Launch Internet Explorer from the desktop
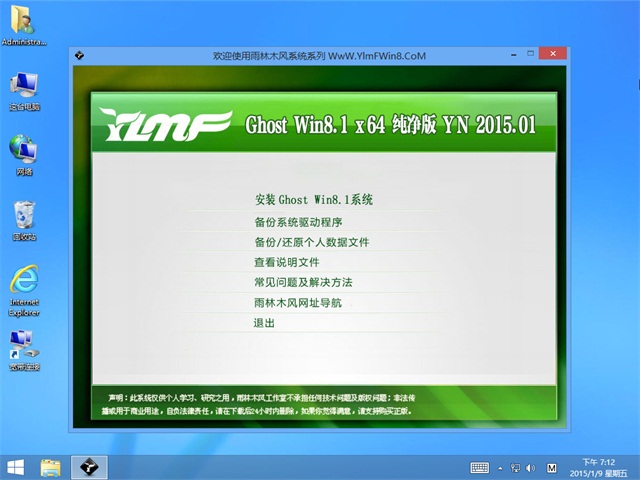 point(24,284)
